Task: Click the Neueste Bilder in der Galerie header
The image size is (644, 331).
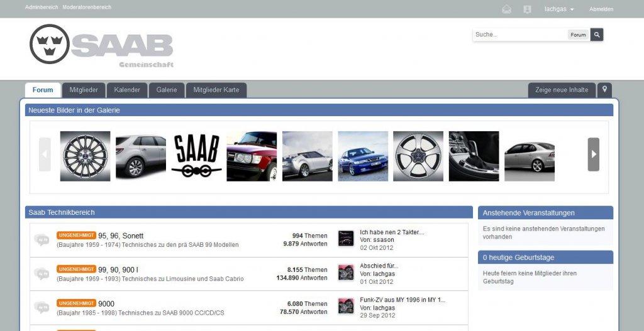Action: pyautogui.click(x=319, y=110)
